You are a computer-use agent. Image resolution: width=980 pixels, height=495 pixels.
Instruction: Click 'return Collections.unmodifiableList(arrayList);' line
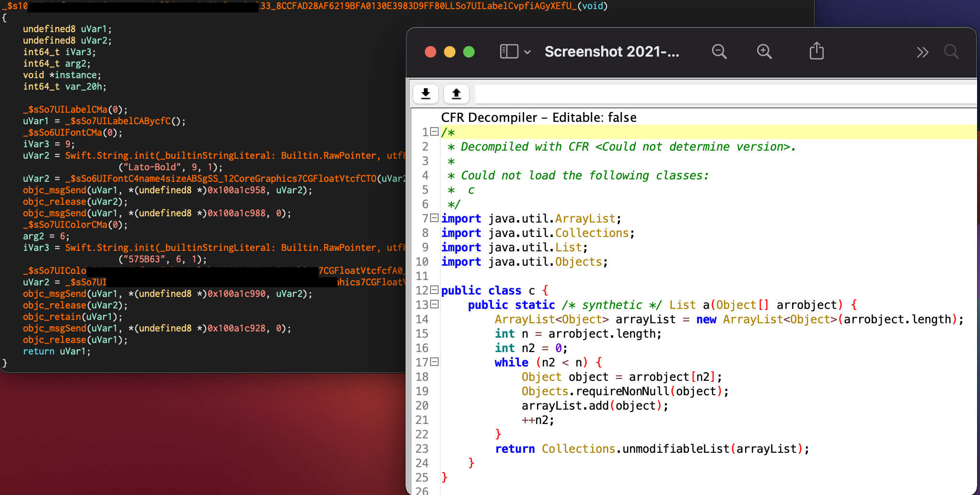[x=652, y=449]
